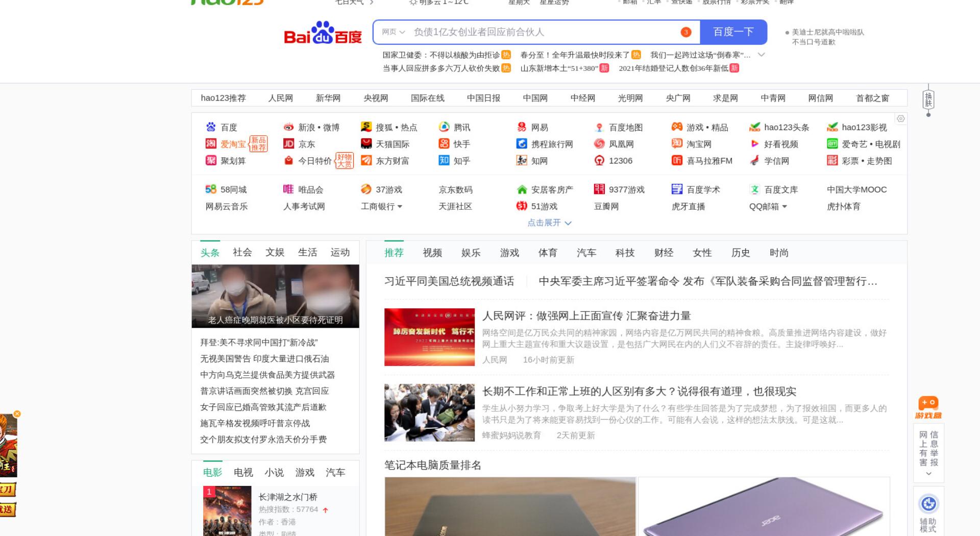980x536 pixels.
Task: Open the 电视 ranking tab
Action: click(243, 472)
